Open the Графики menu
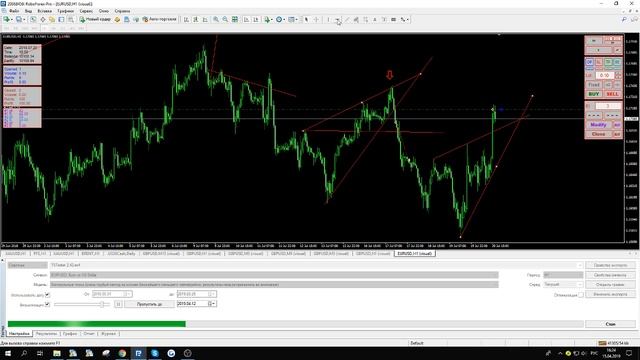The image size is (640, 360). click(65, 11)
